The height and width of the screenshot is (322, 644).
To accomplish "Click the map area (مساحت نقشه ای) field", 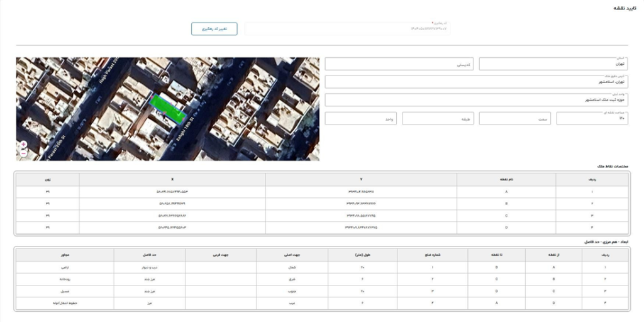I will 591,118.
